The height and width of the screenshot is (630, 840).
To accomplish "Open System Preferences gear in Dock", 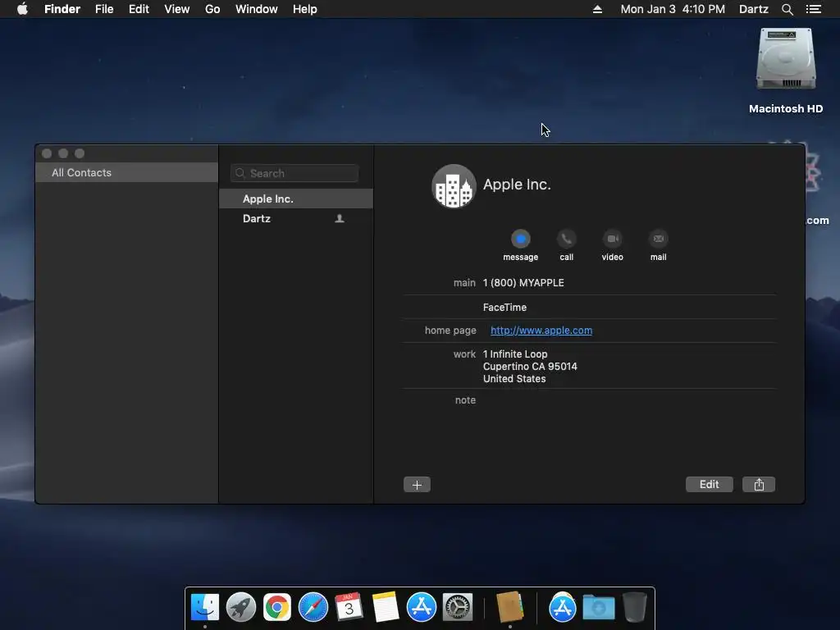I will pos(458,608).
